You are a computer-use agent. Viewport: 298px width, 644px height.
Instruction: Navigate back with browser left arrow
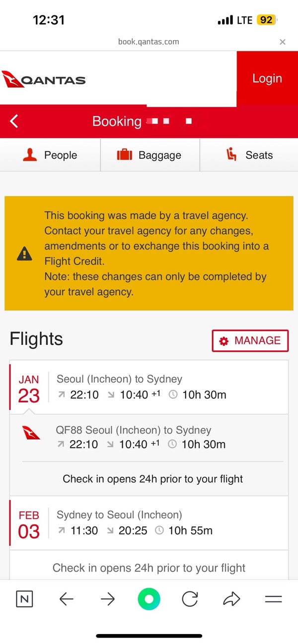(x=66, y=599)
